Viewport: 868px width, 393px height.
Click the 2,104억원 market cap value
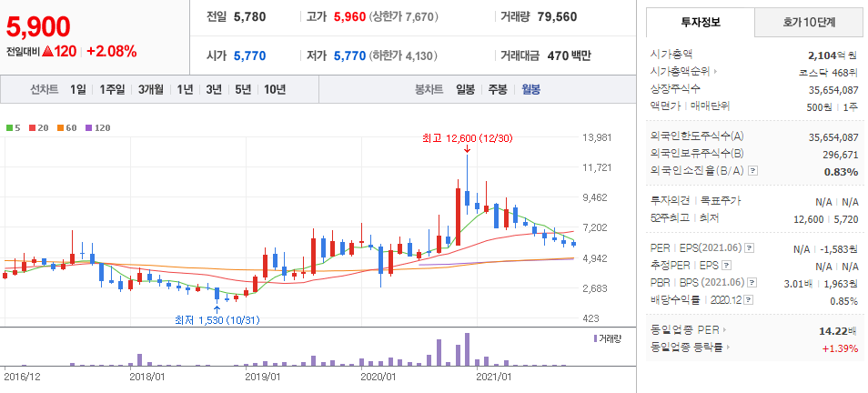833,55
